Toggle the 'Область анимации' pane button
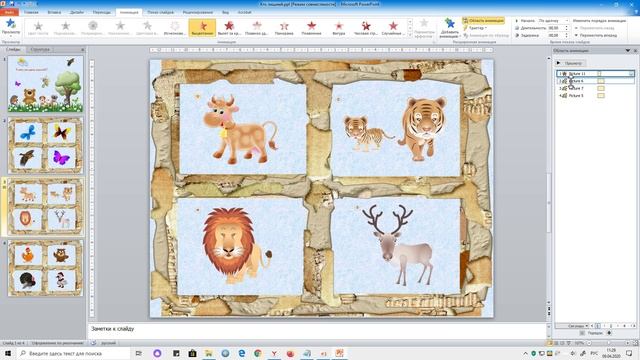640x360 pixels. [x=483, y=20]
